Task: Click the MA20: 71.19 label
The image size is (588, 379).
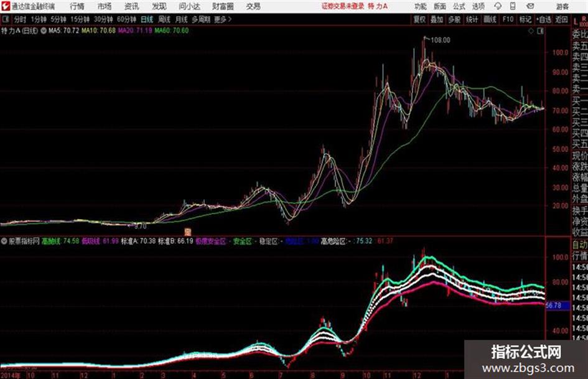Action: point(135,30)
